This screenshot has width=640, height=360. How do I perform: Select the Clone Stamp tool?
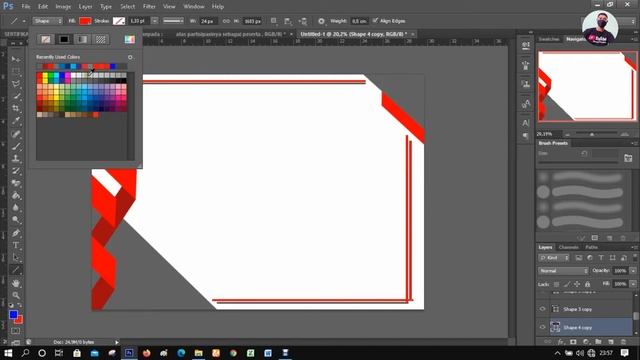(16, 158)
